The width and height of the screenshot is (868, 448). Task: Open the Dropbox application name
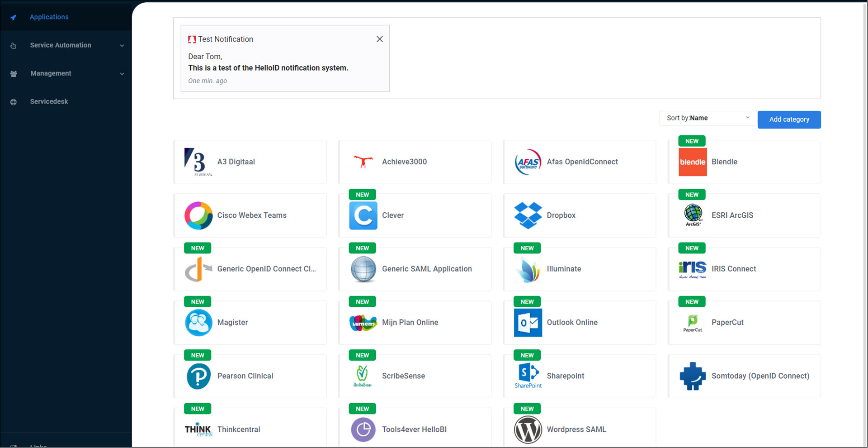tap(561, 215)
